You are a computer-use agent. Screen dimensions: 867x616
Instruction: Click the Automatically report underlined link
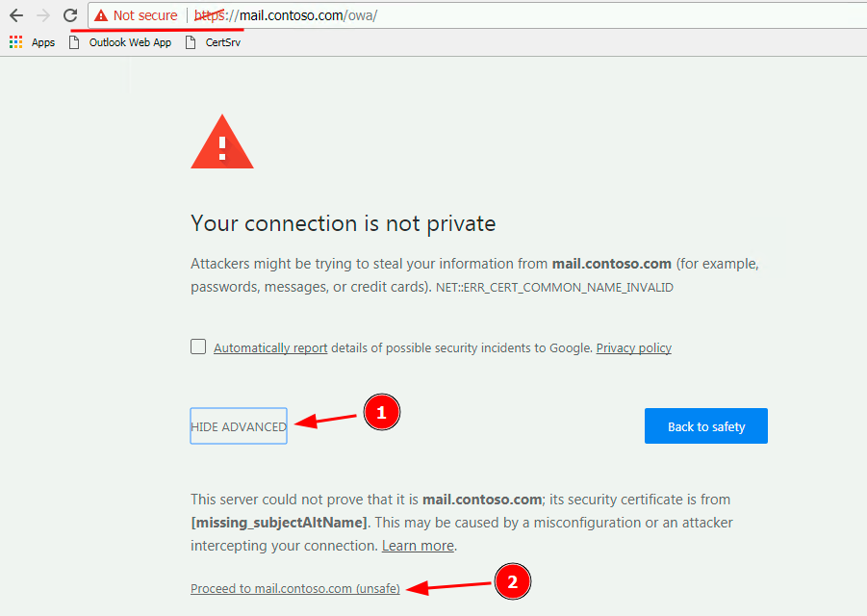(269, 347)
